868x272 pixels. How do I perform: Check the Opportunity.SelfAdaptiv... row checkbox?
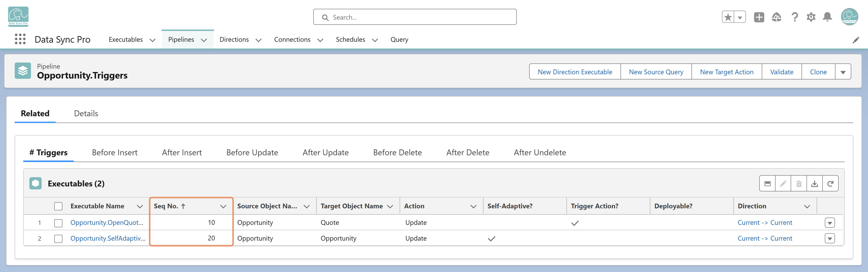tap(58, 239)
